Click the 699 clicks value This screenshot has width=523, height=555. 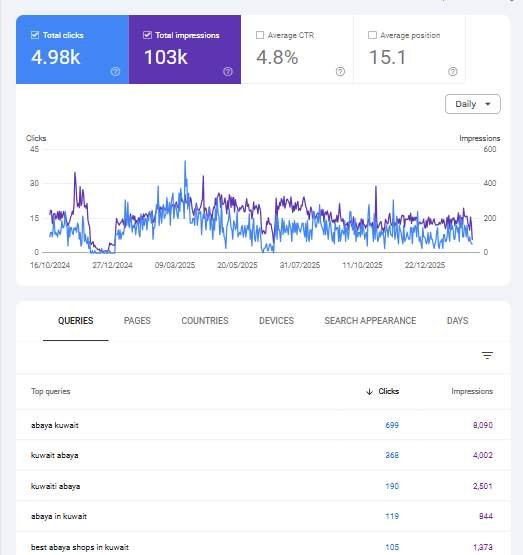coord(392,425)
